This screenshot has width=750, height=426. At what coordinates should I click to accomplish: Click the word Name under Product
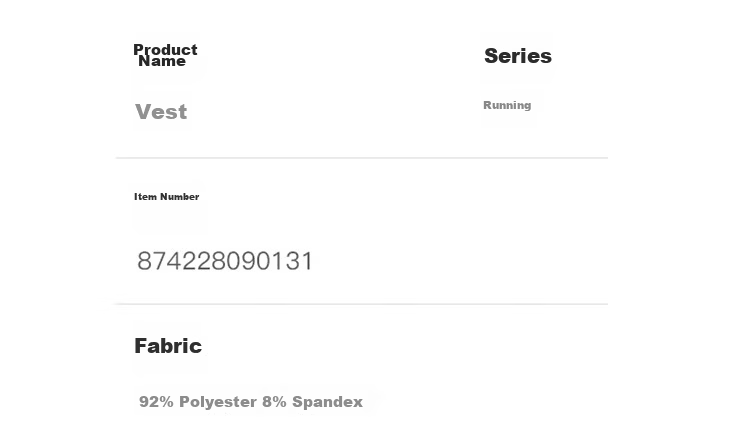tap(162, 61)
